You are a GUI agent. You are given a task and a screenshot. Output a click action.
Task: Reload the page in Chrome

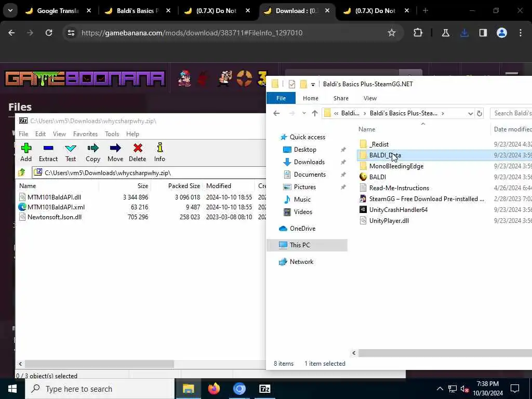click(x=49, y=33)
